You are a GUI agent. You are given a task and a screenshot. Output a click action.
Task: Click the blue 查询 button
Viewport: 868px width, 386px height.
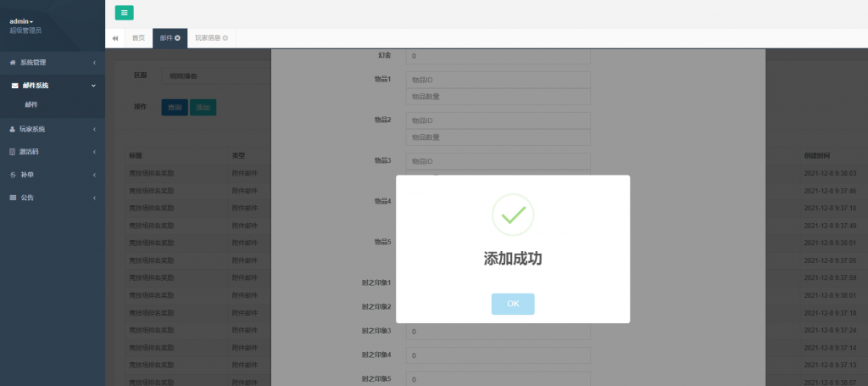click(175, 108)
